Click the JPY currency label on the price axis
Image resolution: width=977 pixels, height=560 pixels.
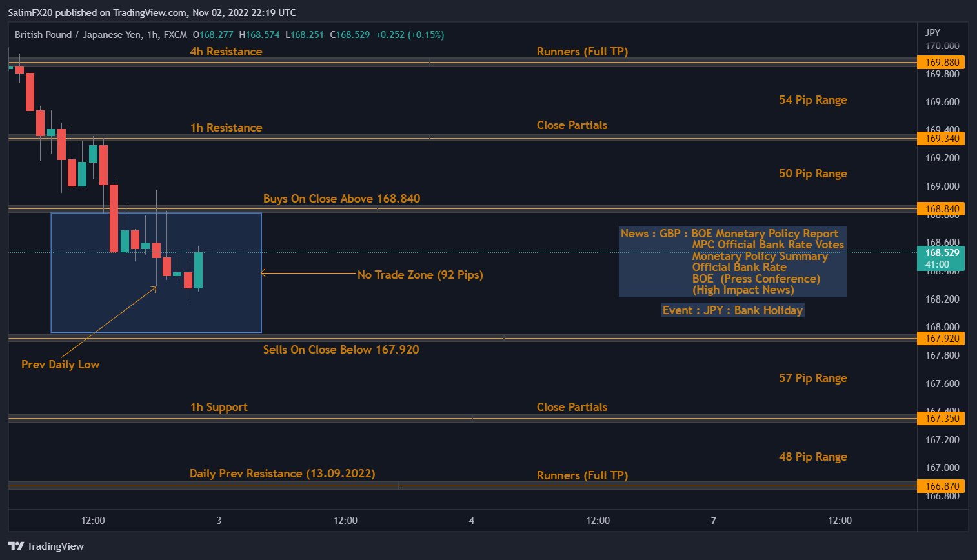click(932, 33)
